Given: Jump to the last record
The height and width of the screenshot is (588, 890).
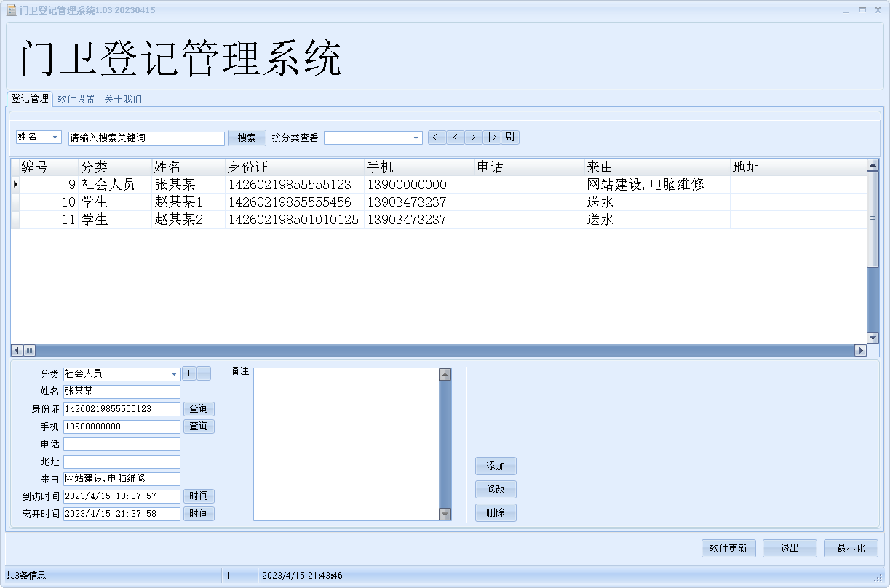Looking at the screenshot, I should tap(491, 137).
